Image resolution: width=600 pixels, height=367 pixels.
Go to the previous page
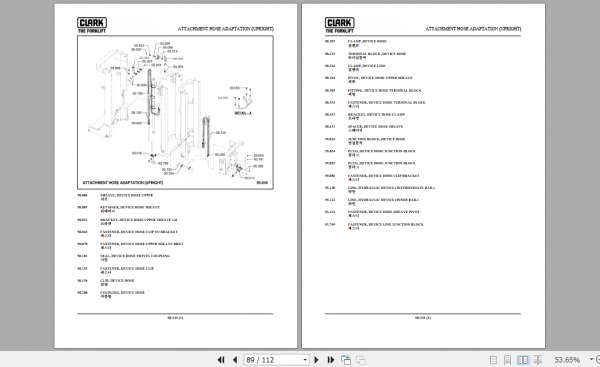235,360
